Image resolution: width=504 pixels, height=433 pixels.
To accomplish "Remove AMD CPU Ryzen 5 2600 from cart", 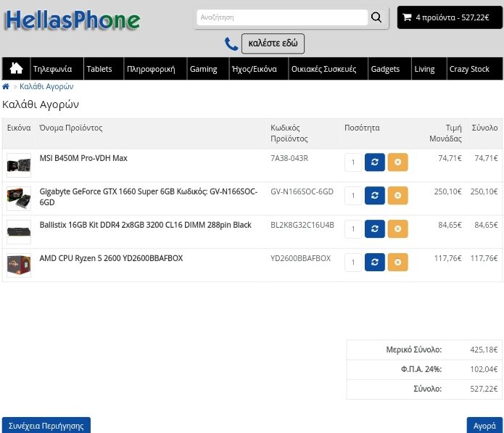I will [397, 263].
